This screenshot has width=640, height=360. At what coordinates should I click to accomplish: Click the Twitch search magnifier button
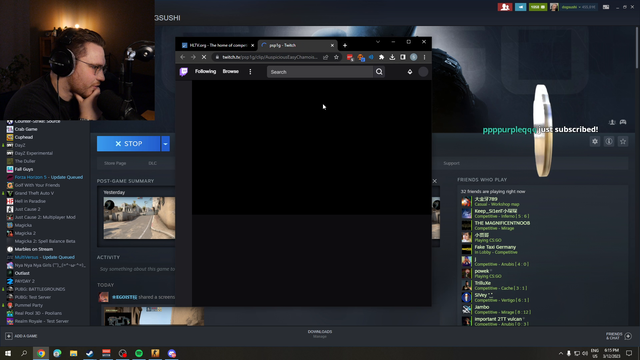pos(379,72)
